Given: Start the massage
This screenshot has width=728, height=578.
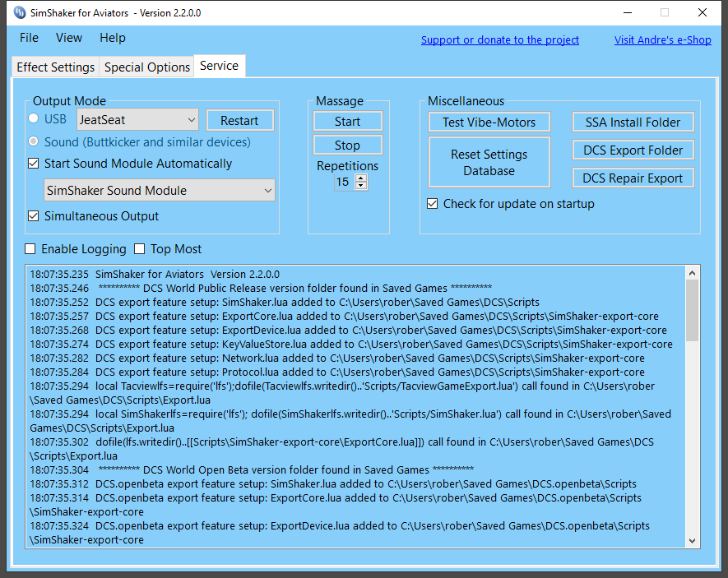Looking at the screenshot, I should tap(348, 121).
